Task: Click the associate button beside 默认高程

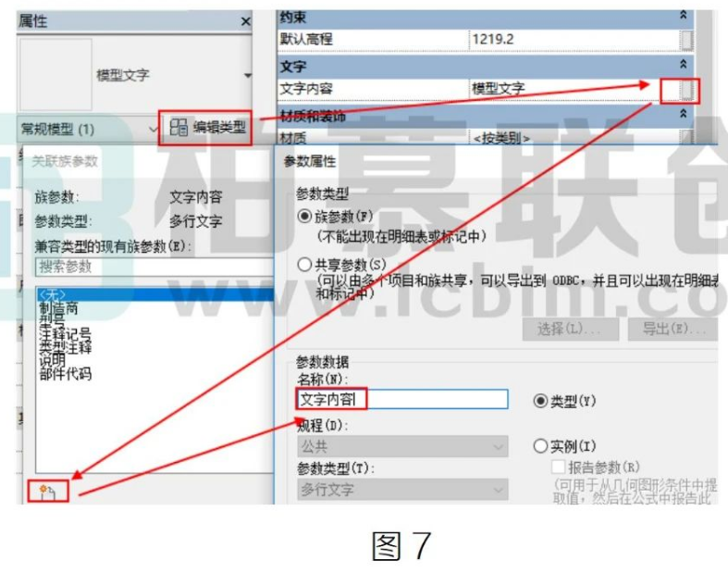Action: click(x=687, y=40)
